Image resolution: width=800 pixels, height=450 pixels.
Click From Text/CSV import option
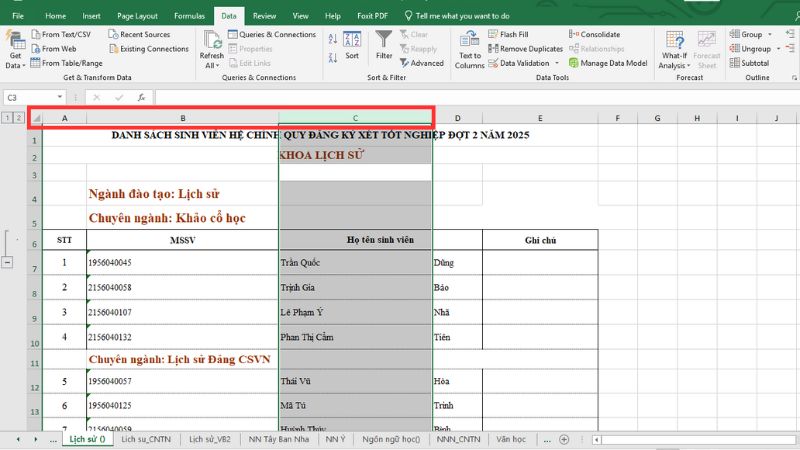[x=64, y=34]
